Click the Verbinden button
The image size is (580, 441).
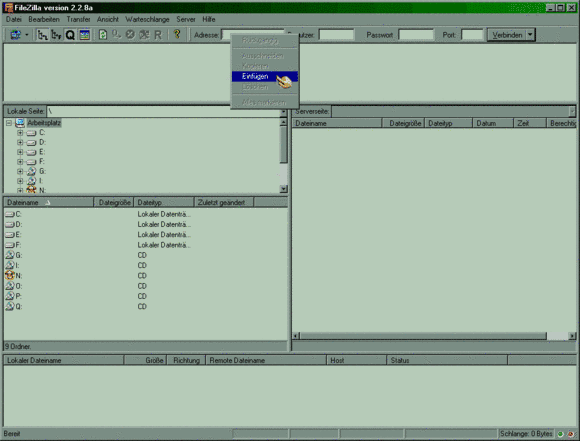pos(507,35)
